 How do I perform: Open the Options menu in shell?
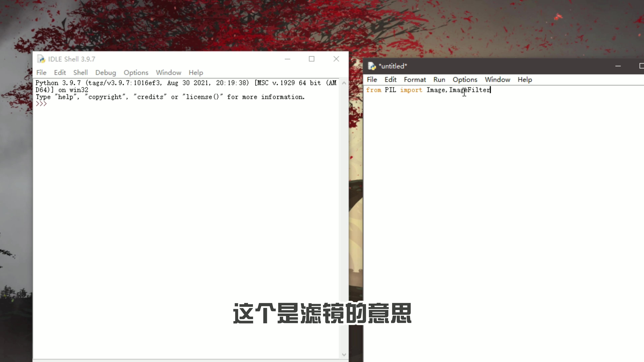click(x=136, y=73)
